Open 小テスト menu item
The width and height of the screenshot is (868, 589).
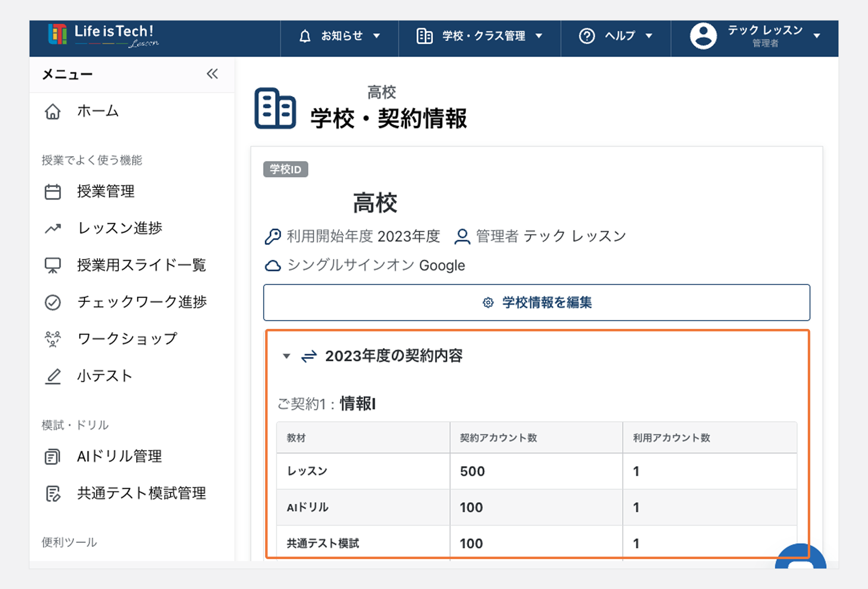point(105,376)
